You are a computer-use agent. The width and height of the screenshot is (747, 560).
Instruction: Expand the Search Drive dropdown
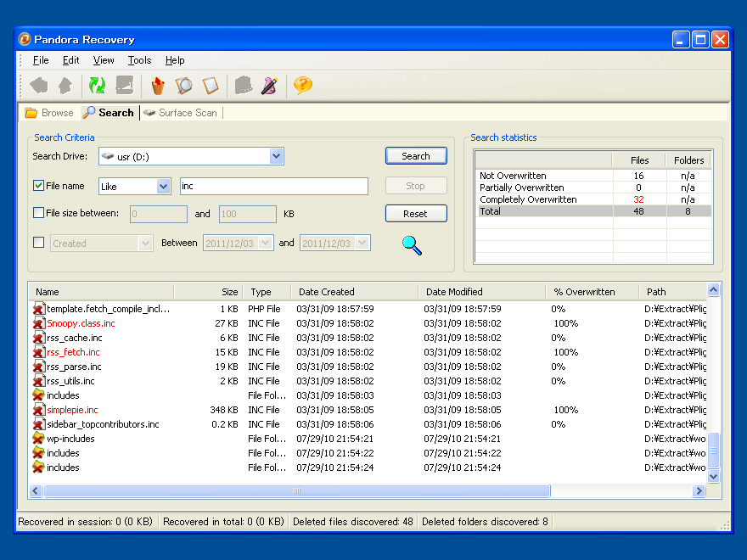click(276, 156)
